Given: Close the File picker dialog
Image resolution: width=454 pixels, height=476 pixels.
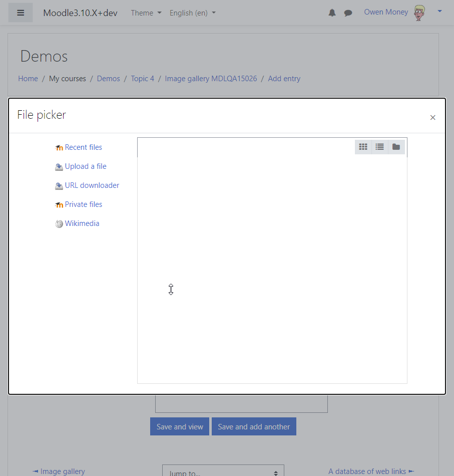Looking at the screenshot, I should (x=433, y=117).
